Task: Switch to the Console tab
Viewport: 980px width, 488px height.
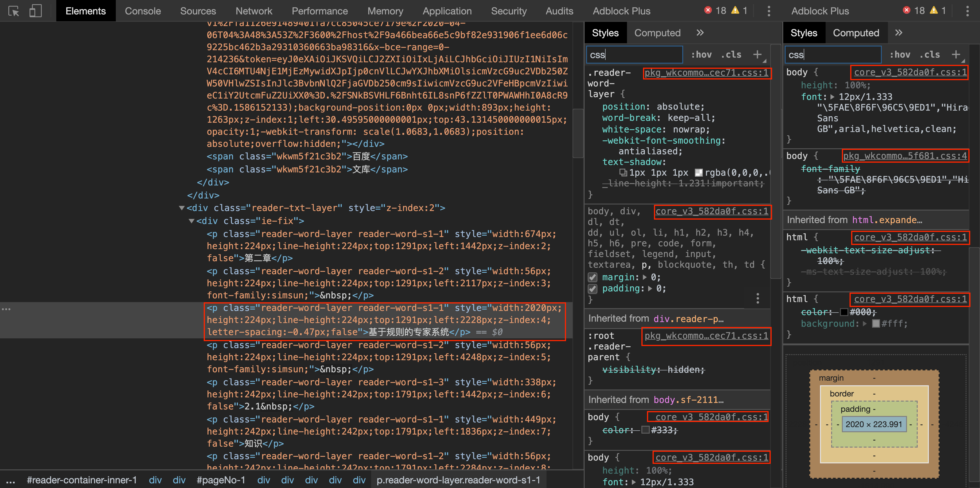Action: pos(143,11)
